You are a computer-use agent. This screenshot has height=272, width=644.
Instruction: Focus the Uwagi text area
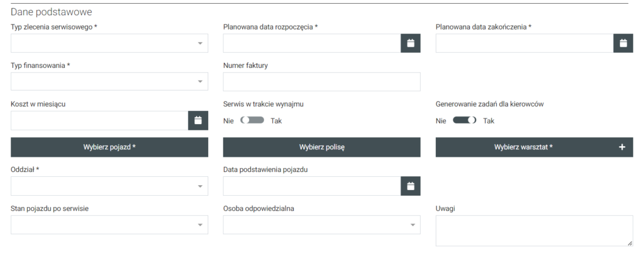533,230
